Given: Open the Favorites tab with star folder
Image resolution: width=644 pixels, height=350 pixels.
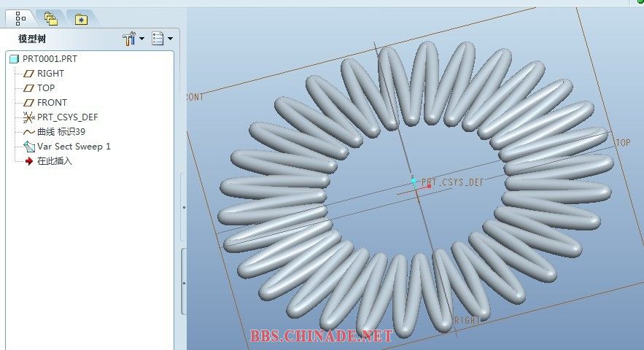Looking at the screenshot, I should [x=80, y=18].
